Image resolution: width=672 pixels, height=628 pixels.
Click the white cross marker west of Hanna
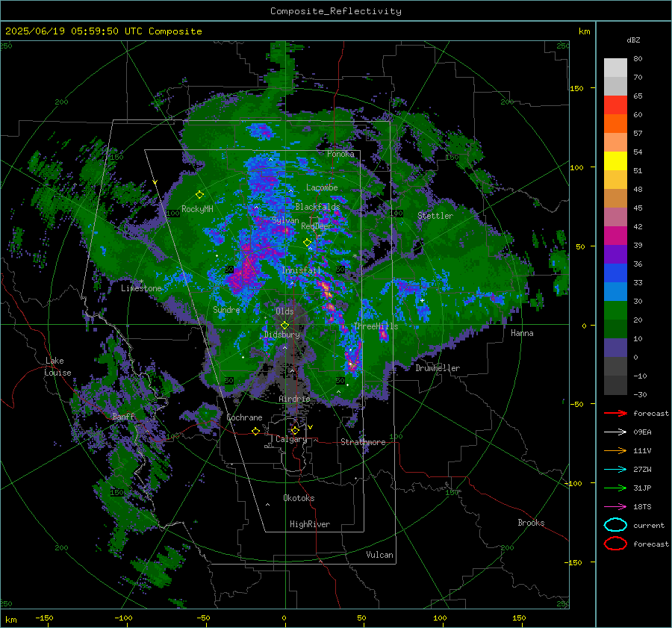pos(422,300)
